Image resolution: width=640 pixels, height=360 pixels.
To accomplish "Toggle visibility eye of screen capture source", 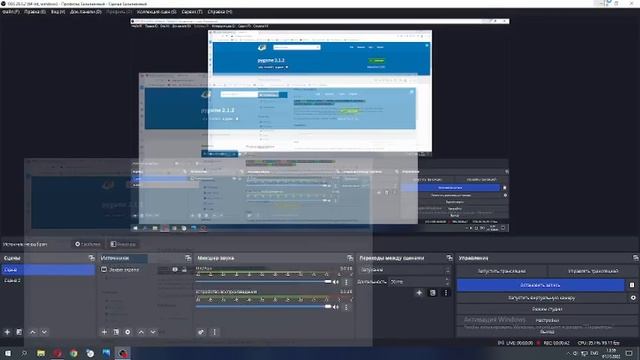I will pos(175,269).
